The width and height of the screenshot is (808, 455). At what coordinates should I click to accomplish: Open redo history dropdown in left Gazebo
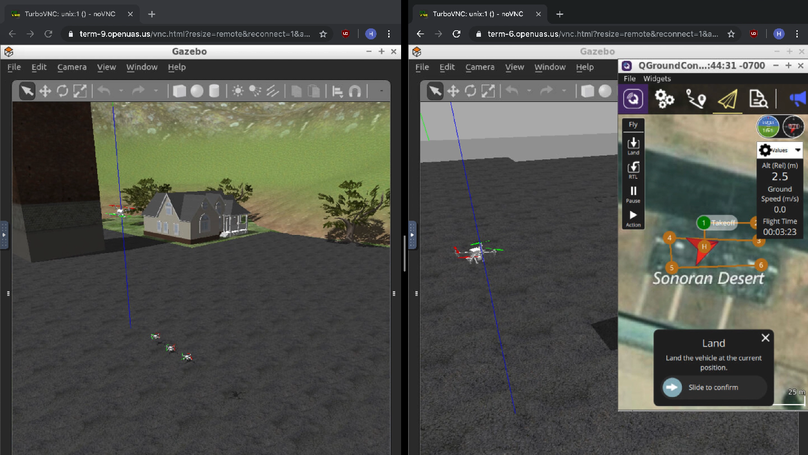(156, 91)
